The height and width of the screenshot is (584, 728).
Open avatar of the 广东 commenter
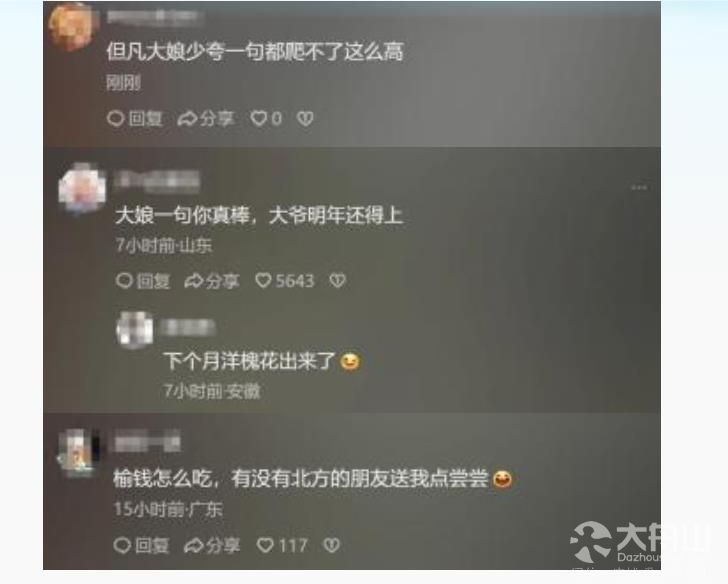[x=79, y=453]
